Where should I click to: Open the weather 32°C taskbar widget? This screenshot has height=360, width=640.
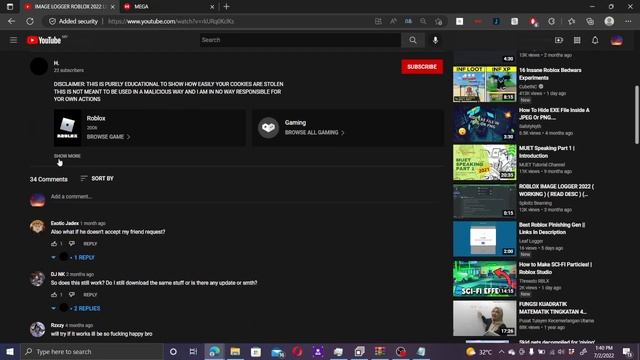click(479, 351)
